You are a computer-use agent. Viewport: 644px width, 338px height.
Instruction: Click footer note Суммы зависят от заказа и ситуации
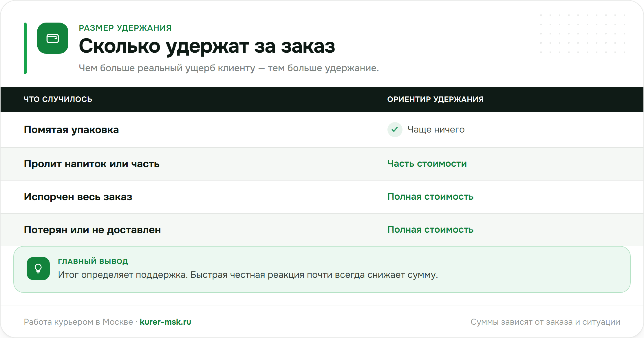point(545,322)
